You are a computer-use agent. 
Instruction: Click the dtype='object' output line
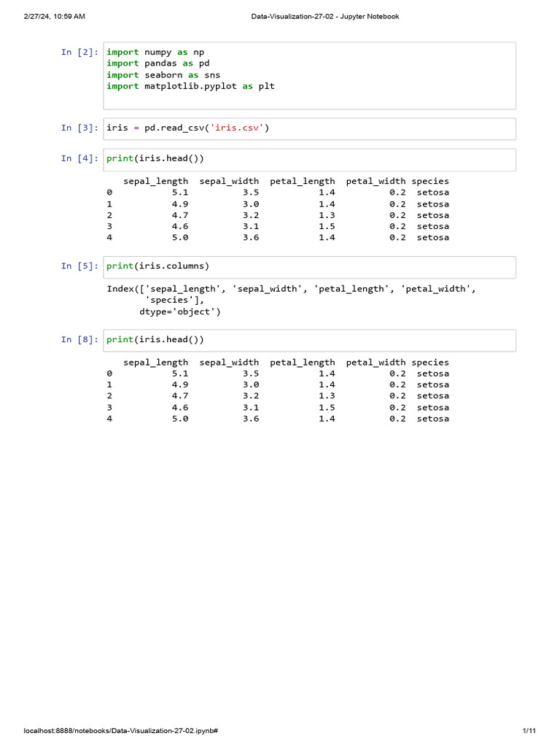tap(180, 311)
